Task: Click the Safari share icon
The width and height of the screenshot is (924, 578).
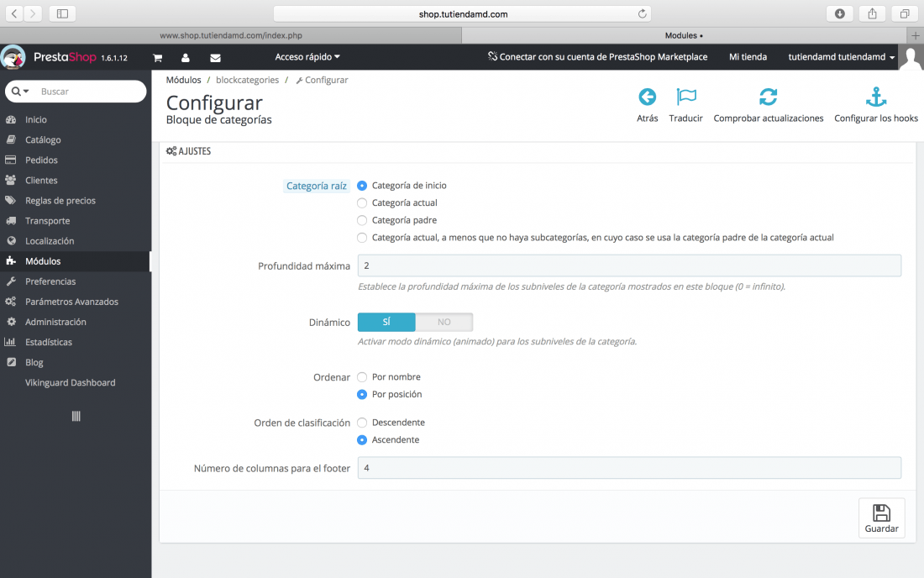Action: pyautogui.click(x=872, y=13)
